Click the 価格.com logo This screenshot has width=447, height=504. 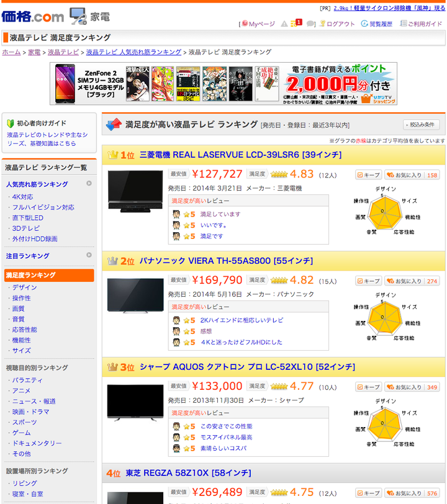(x=33, y=16)
